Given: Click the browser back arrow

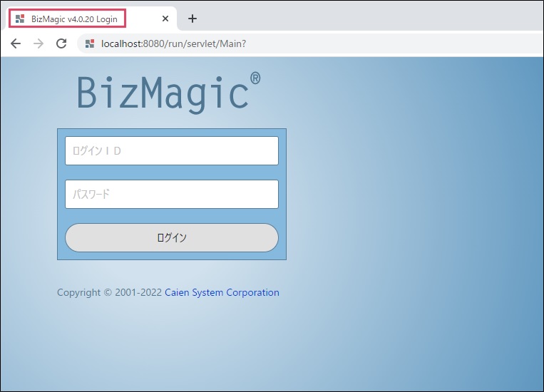Looking at the screenshot, I should tap(16, 43).
